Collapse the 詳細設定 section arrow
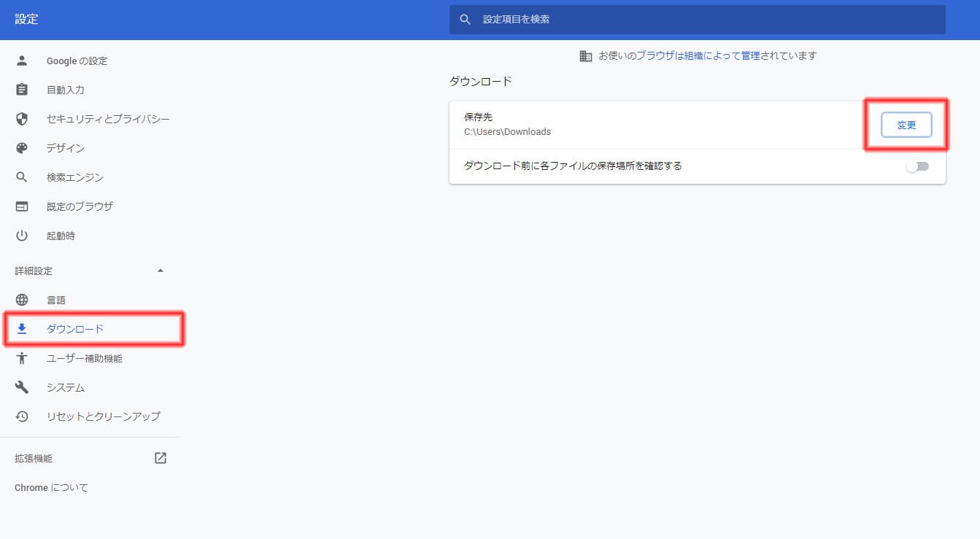Viewport: 980px width, 539px height. point(161,271)
